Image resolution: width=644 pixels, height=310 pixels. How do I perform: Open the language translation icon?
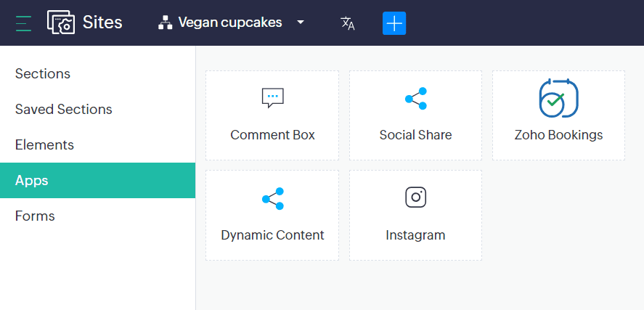(x=348, y=23)
